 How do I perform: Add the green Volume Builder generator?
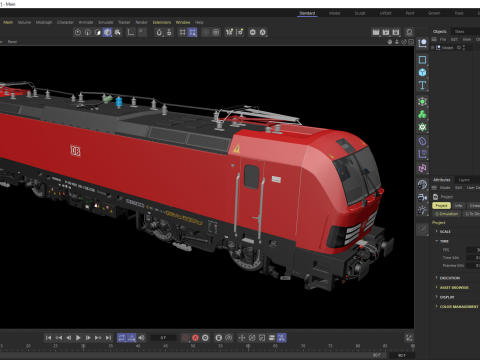(422, 127)
